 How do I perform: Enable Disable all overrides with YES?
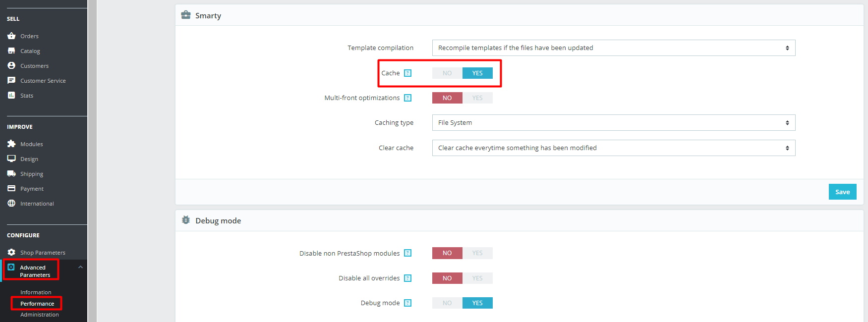(x=477, y=278)
